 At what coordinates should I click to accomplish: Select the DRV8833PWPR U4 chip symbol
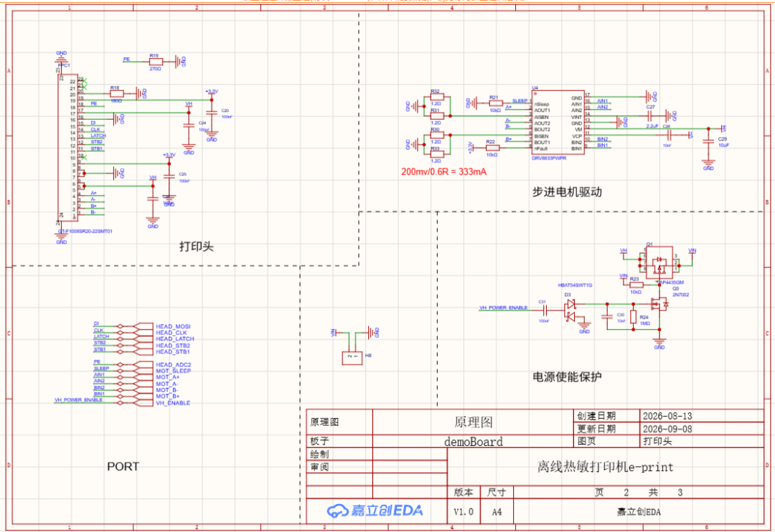[x=558, y=123]
